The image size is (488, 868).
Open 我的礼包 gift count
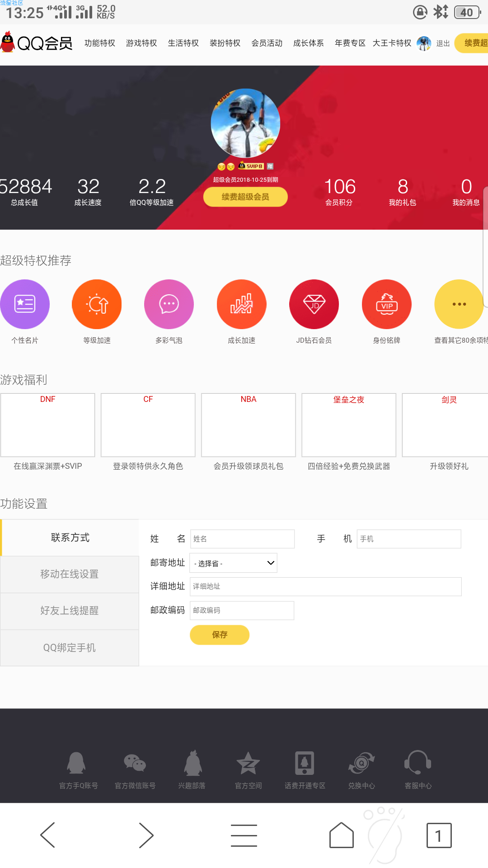pyautogui.click(x=403, y=192)
